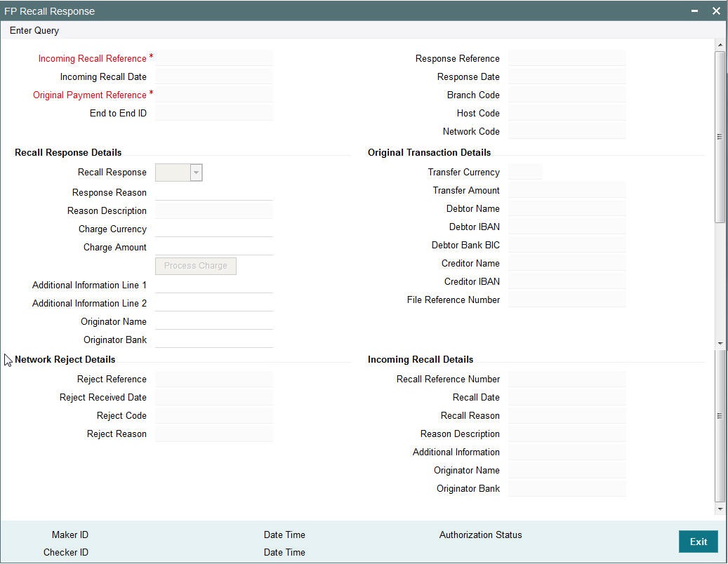Click the upper vertical scrollbar thumb

[720, 137]
